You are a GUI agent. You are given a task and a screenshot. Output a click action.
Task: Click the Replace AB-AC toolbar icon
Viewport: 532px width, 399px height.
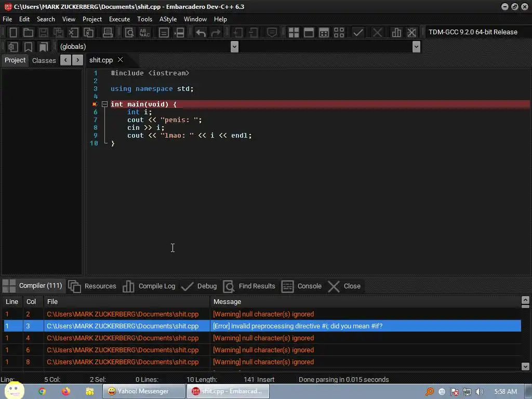144,33
